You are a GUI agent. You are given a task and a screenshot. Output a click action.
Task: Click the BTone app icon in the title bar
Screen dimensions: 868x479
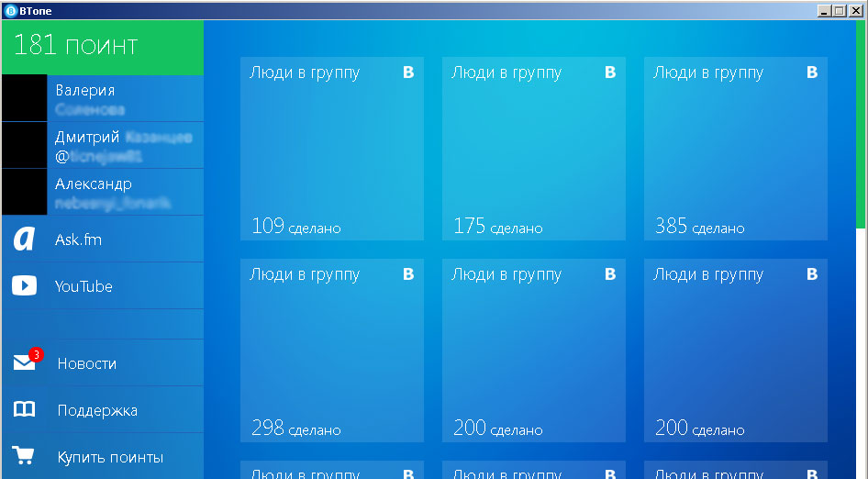click(10, 10)
